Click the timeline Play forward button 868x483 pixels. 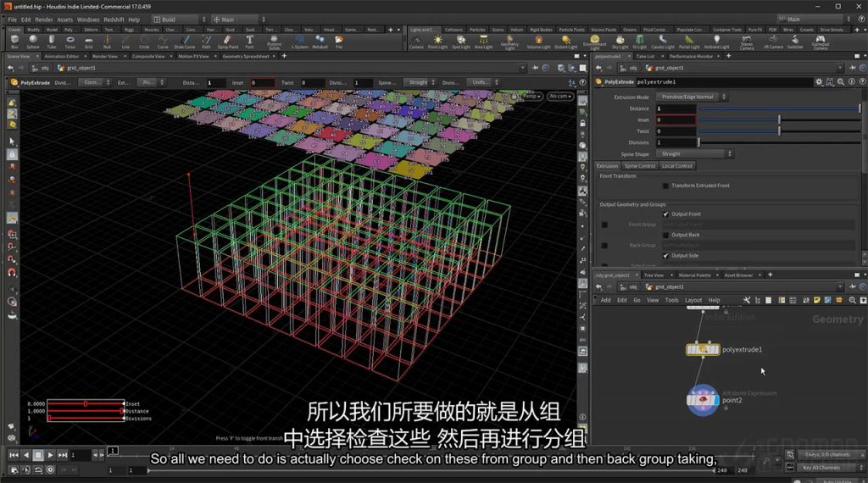coord(50,455)
